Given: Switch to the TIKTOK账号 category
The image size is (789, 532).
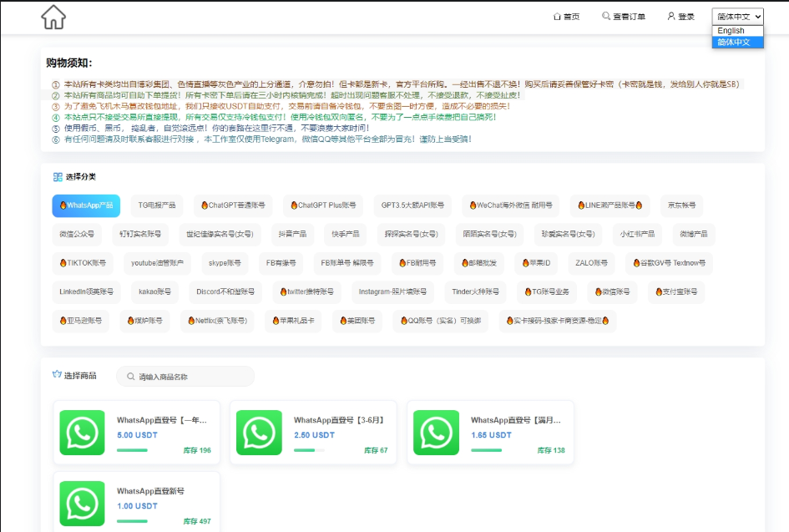Looking at the screenshot, I should [83, 263].
